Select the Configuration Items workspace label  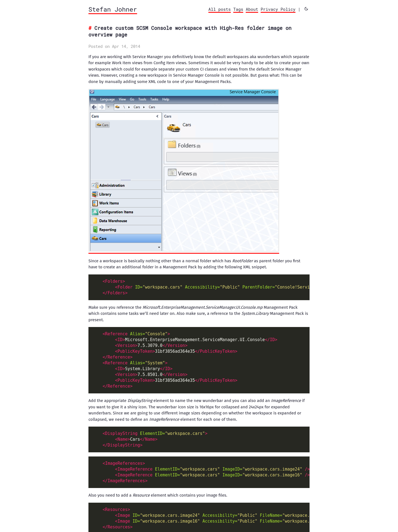pos(116,212)
